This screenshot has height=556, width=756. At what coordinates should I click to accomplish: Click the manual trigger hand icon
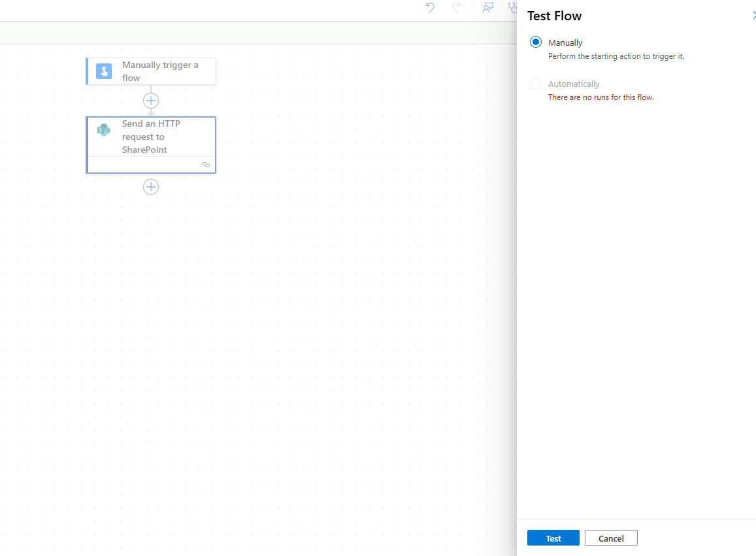[x=104, y=71]
